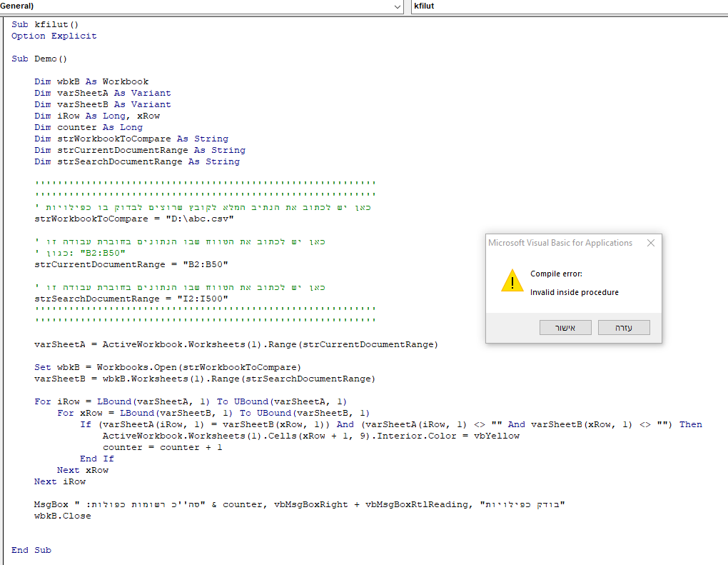Click the 'Sub kfilut()' line
The height and width of the screenshot is (565, 728).
pyautogui.click(x=45, y=24)
